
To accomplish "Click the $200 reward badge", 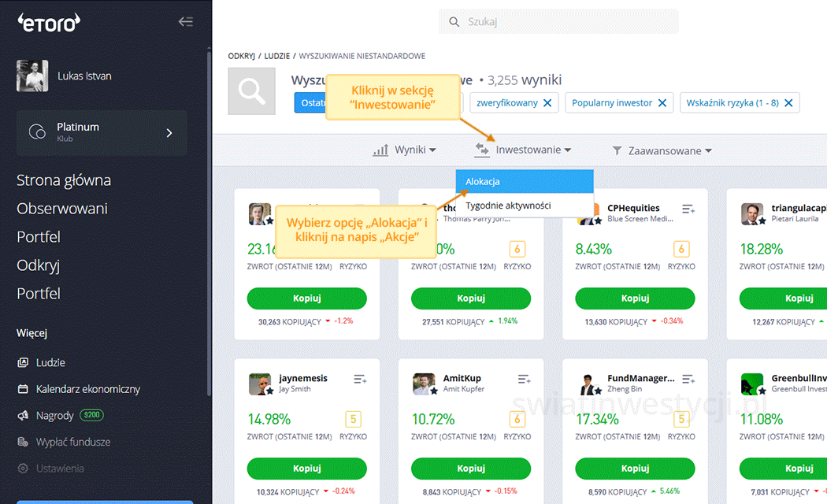I will click(92, 415).
